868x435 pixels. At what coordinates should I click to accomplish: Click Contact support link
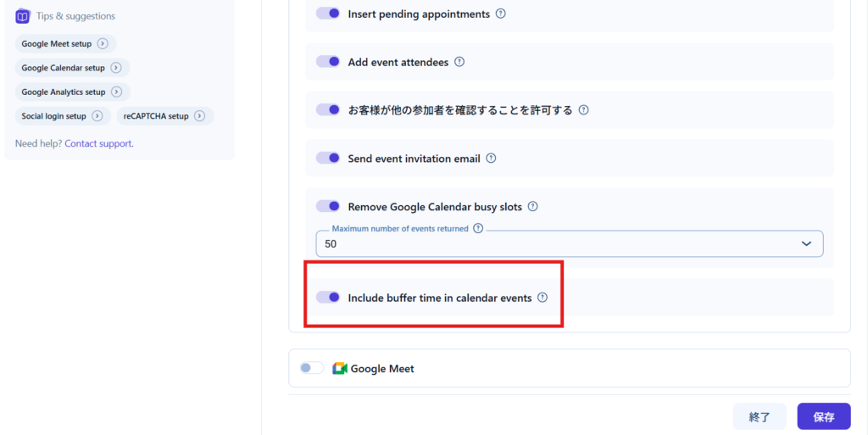click(98, 143)
